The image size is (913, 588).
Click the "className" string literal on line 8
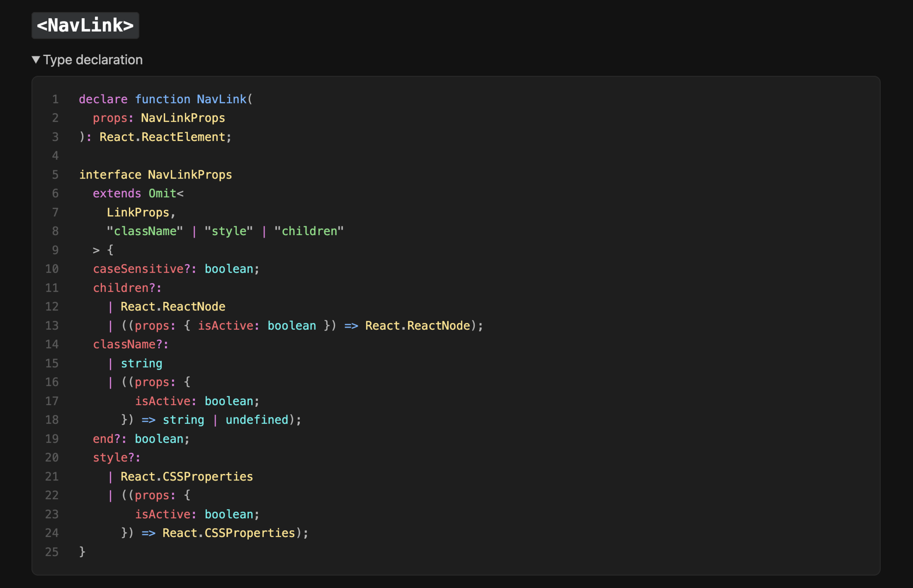point(145,231)
